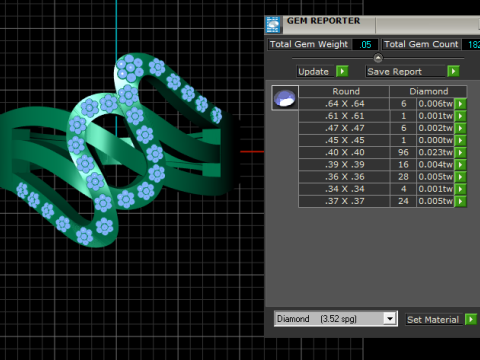This screenshot has height=360, width=480.
Task: Click the green arrow next to Set Material
Action: coord(471,319)
